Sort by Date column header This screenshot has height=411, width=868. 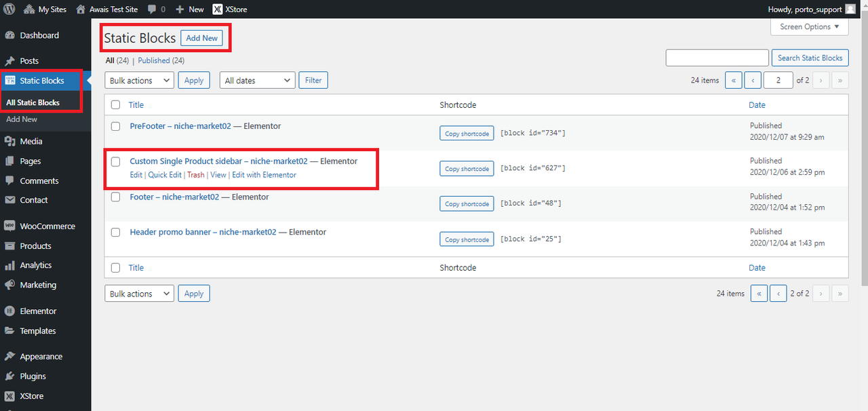point(757,105)
